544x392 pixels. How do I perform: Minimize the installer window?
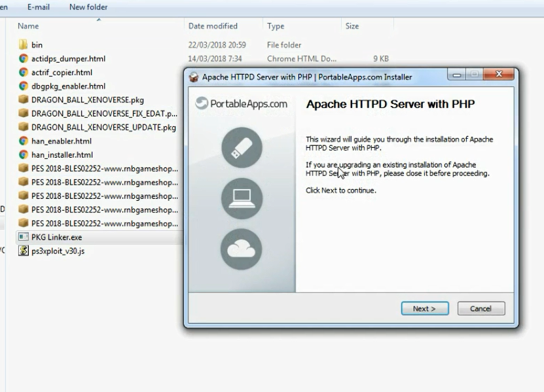tap(456, 74)
